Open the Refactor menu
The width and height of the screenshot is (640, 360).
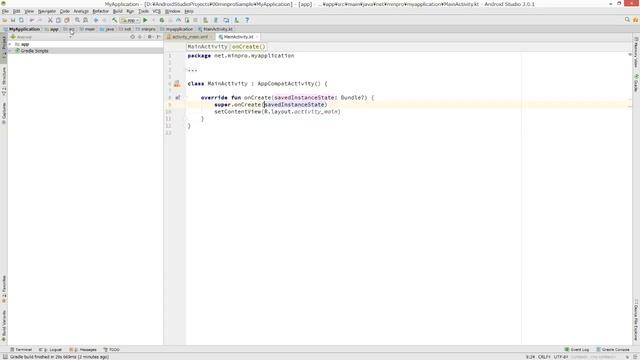[x=100, y=11]
